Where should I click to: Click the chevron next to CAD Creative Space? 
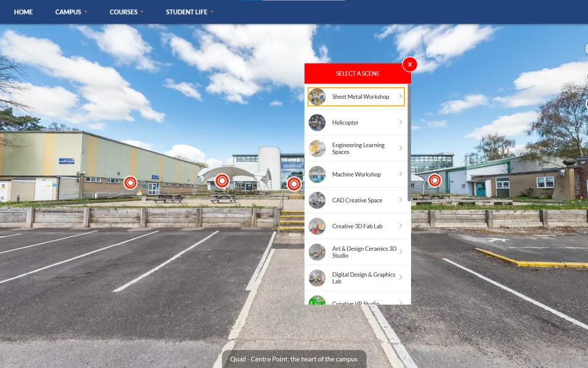click(x=401, y=200)
